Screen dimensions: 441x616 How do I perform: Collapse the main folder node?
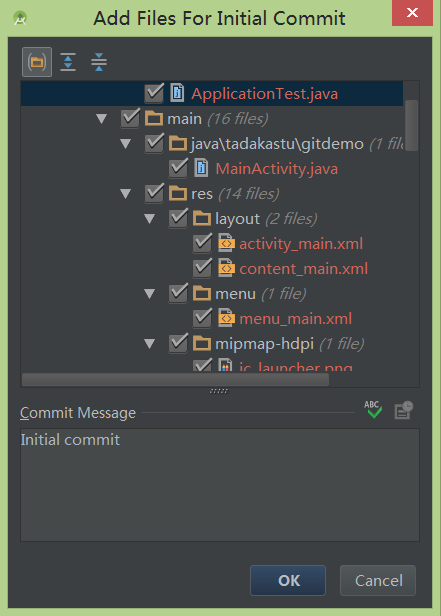pos(102,119)
